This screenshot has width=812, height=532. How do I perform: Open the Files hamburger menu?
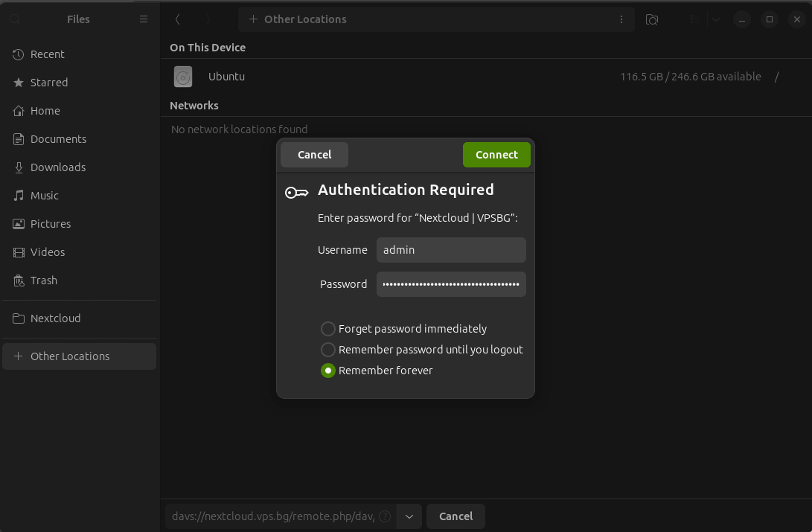(144, 19)
